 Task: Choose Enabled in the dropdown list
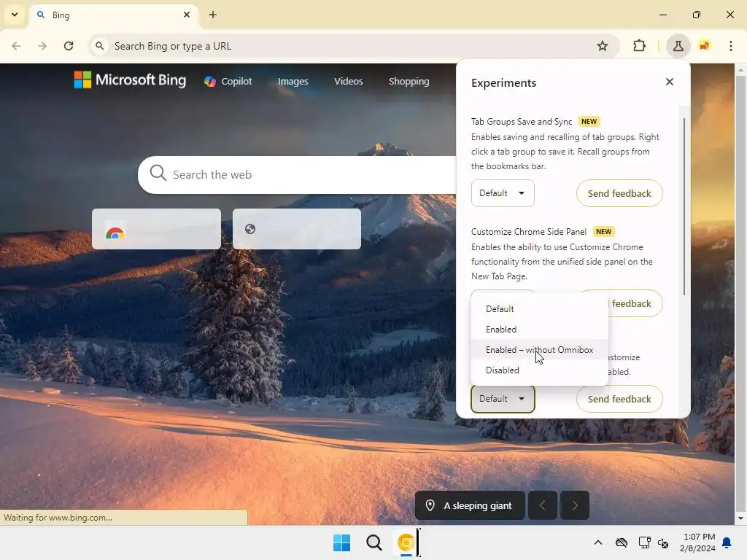539,330
